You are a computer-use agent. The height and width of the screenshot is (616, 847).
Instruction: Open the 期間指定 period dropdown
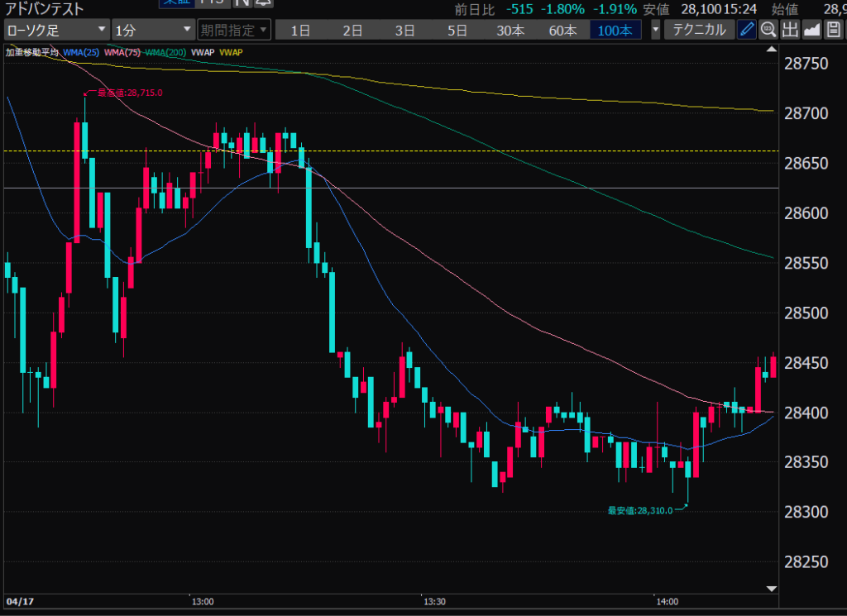(234, 30)
